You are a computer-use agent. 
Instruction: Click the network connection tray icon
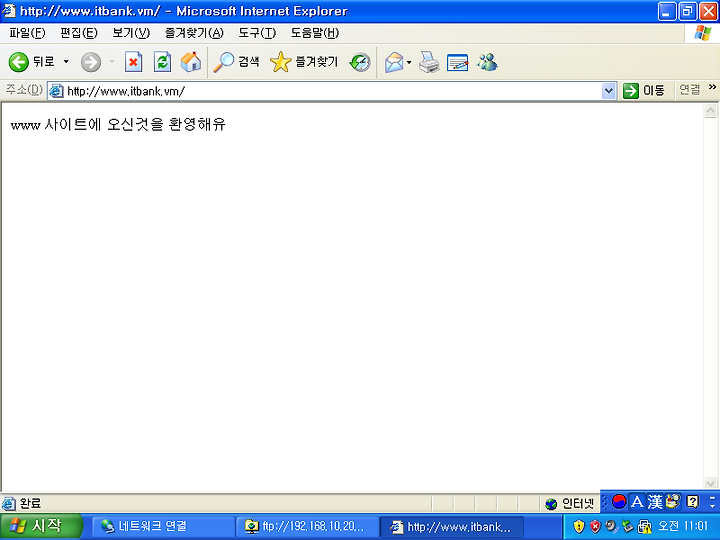click(627, 526)
